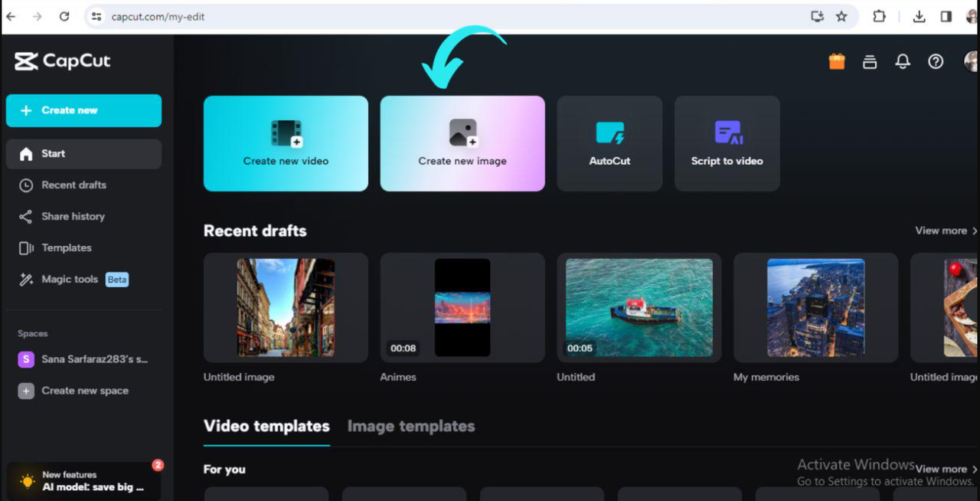Image resolution: width=980 pixels, height=501 pixels.
Task: Open the browser extensions puzzle icon
Action: coord(879,16)
